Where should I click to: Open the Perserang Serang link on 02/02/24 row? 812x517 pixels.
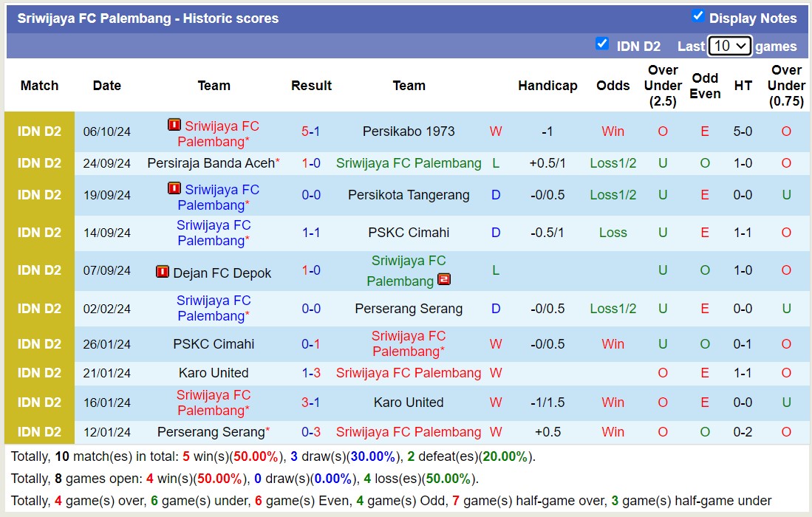coord(409,309)
